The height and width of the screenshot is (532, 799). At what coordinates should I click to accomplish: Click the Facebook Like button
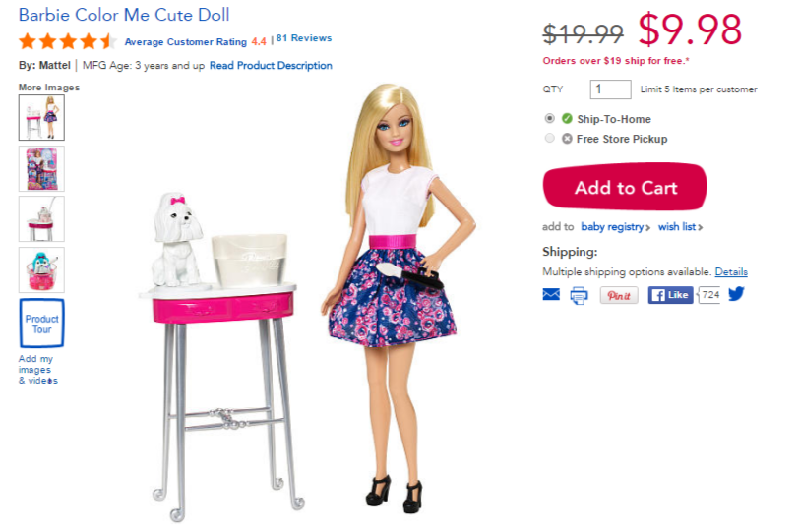pos(670,295)
